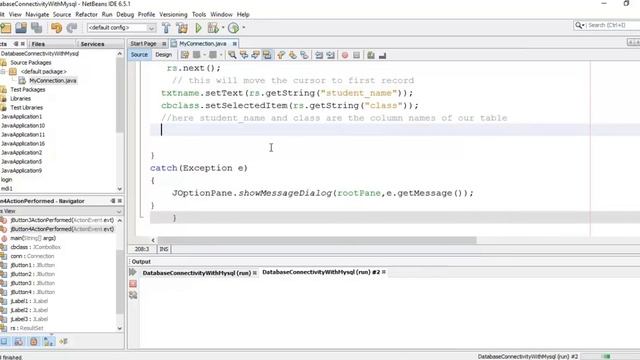Open the default config dropdown

[x=151, y=28]
